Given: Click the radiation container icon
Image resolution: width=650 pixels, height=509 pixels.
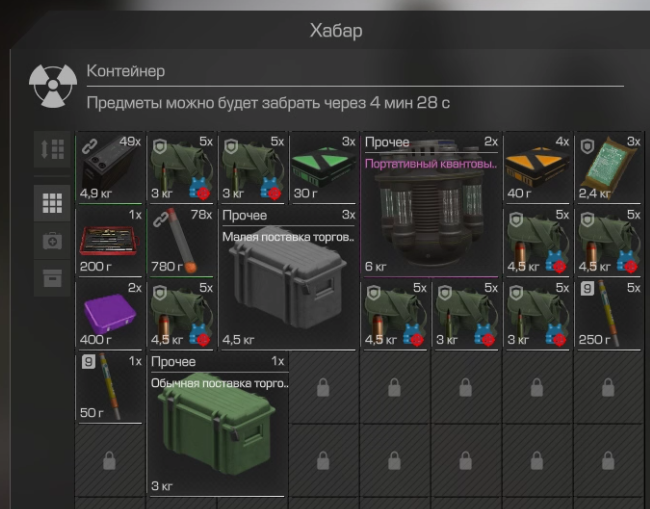Looking at the screenshot, I should 53,86.
